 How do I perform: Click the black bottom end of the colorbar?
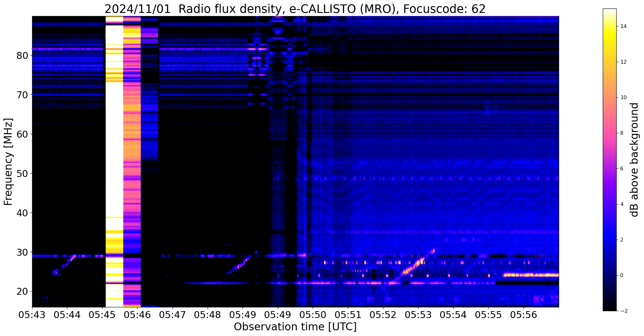(x=609, y=305)
